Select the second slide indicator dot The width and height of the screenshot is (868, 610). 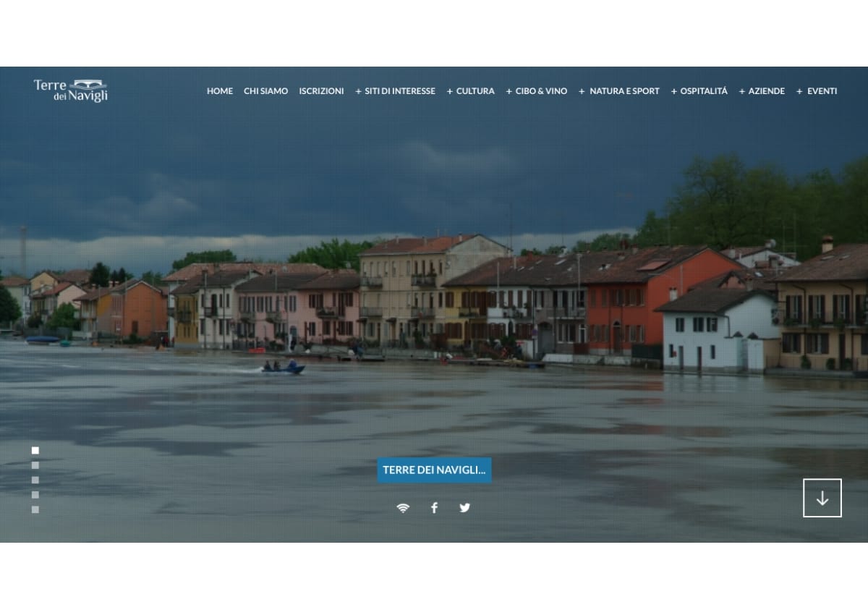35,465
